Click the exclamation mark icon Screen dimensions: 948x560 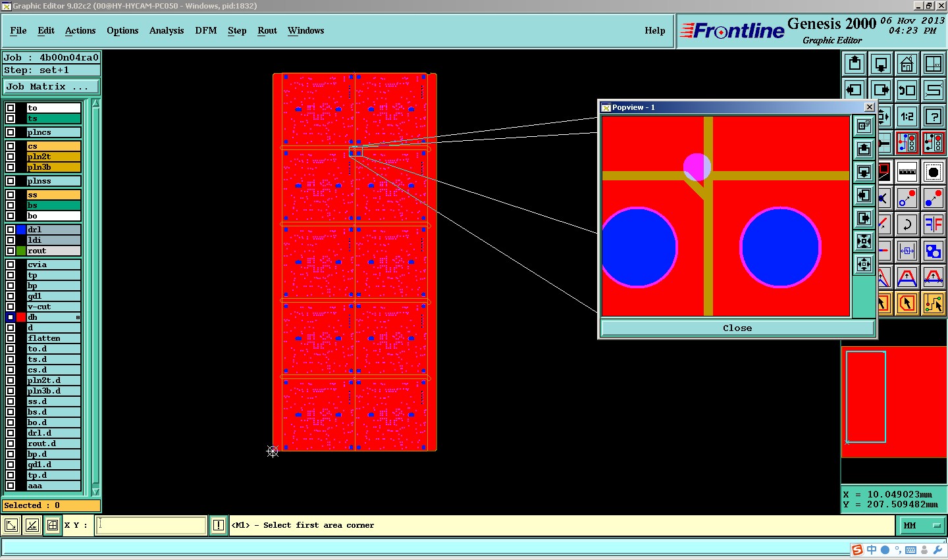219,525
